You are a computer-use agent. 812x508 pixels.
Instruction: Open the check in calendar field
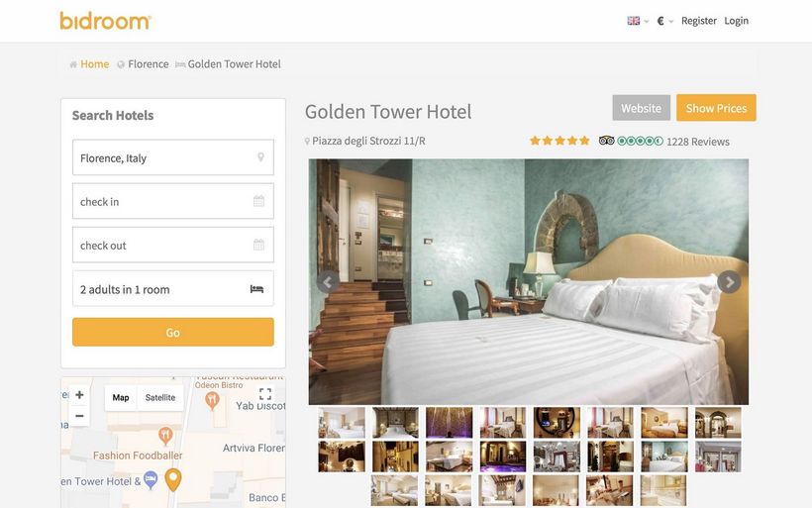[x=173, y=201]
